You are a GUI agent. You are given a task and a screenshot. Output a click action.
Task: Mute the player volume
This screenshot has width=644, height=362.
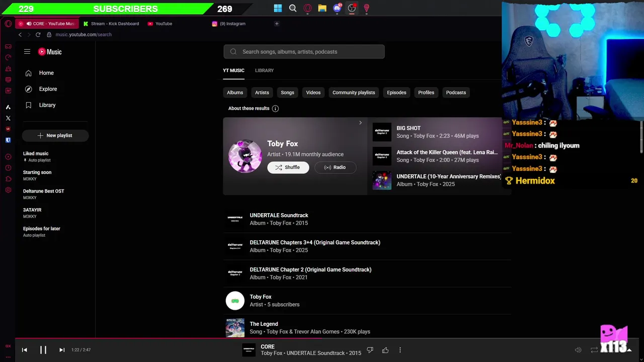click(x=578, y=350)
